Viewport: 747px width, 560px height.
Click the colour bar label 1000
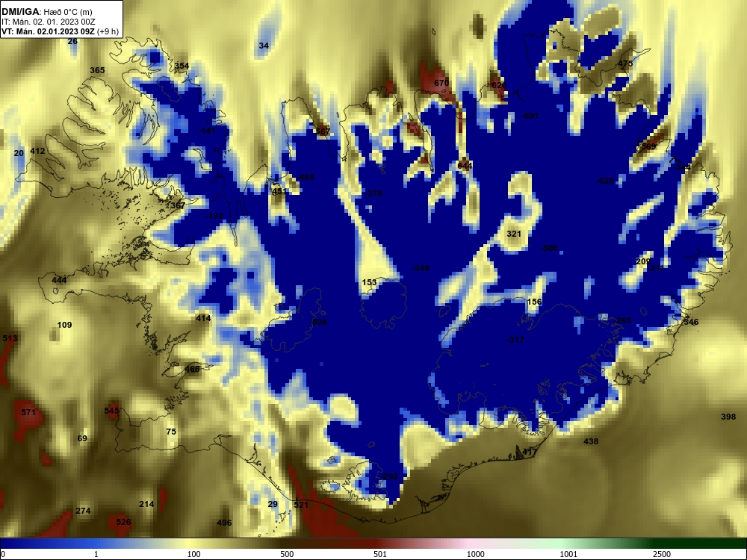[475, 554]
